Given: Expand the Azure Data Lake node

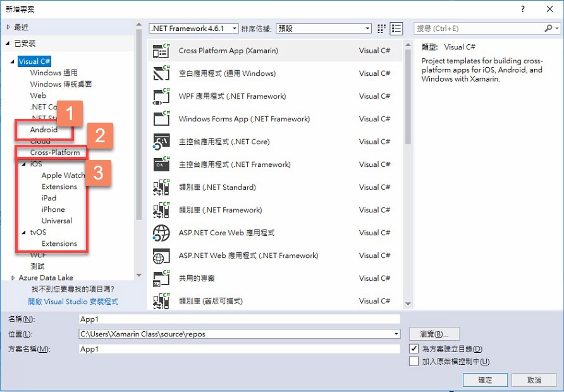Looking at the screenshot, I should (x=13, y=278).
